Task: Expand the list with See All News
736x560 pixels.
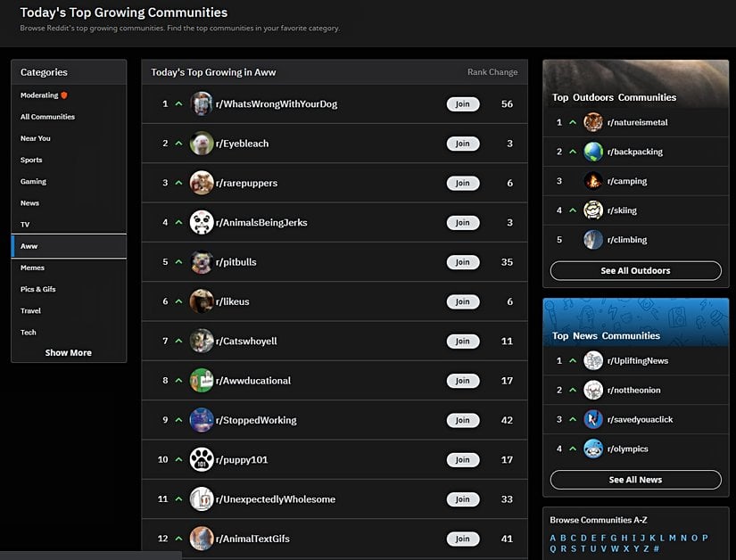Action: pos(635,480)
